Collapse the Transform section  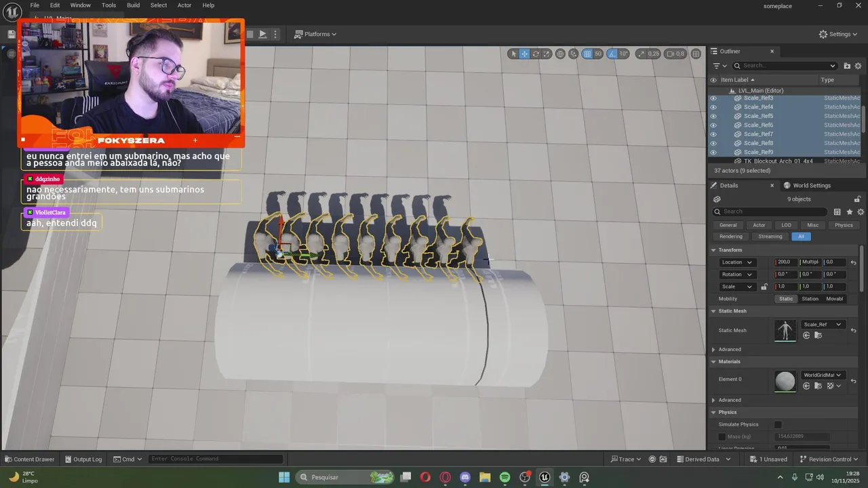pos(713,250)
